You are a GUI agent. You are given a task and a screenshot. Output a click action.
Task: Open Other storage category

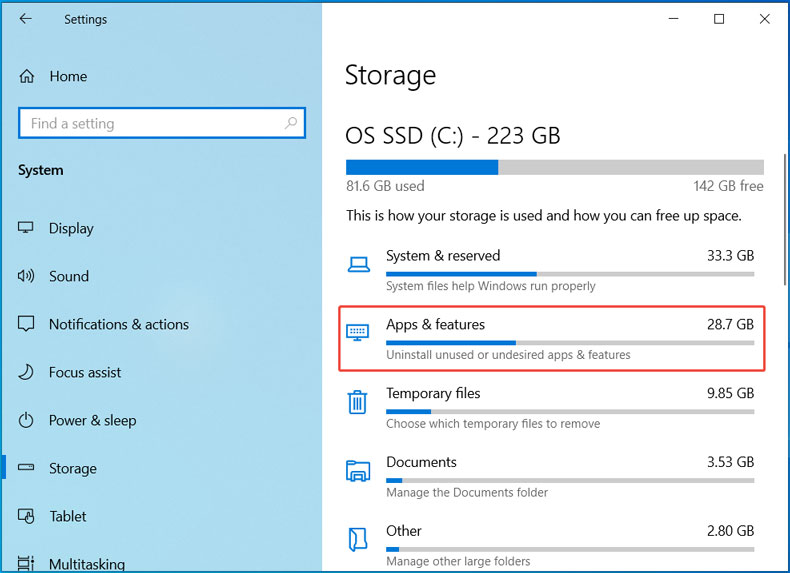(552, 545)
